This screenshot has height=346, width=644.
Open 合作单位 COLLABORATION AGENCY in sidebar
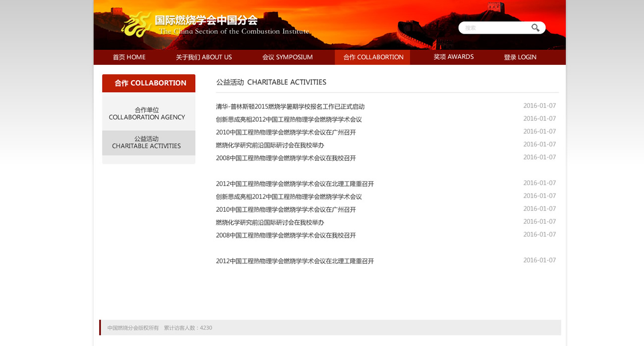(147, 113)
